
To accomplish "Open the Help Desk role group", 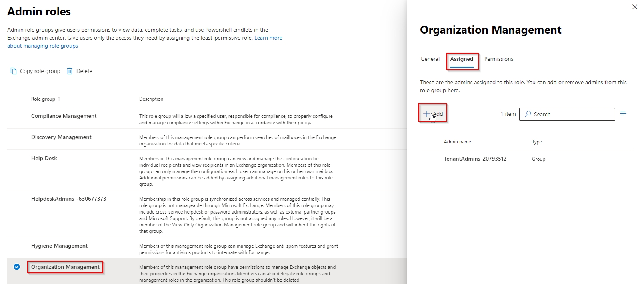I will pos(44,158).
